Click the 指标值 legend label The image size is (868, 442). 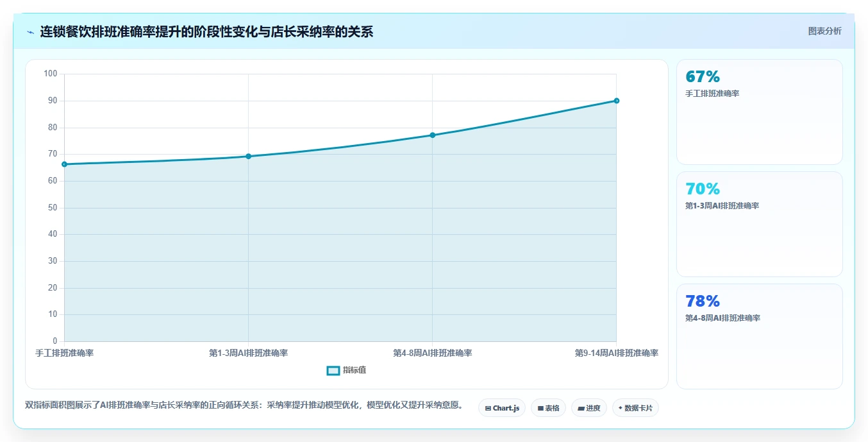355,370
